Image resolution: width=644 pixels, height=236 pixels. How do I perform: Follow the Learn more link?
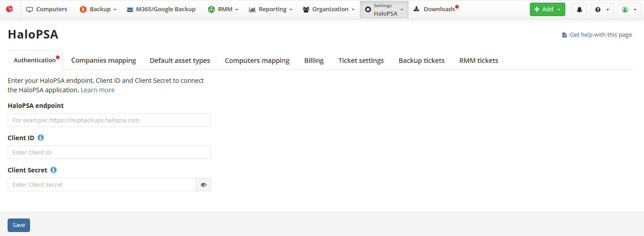[98, 90]
